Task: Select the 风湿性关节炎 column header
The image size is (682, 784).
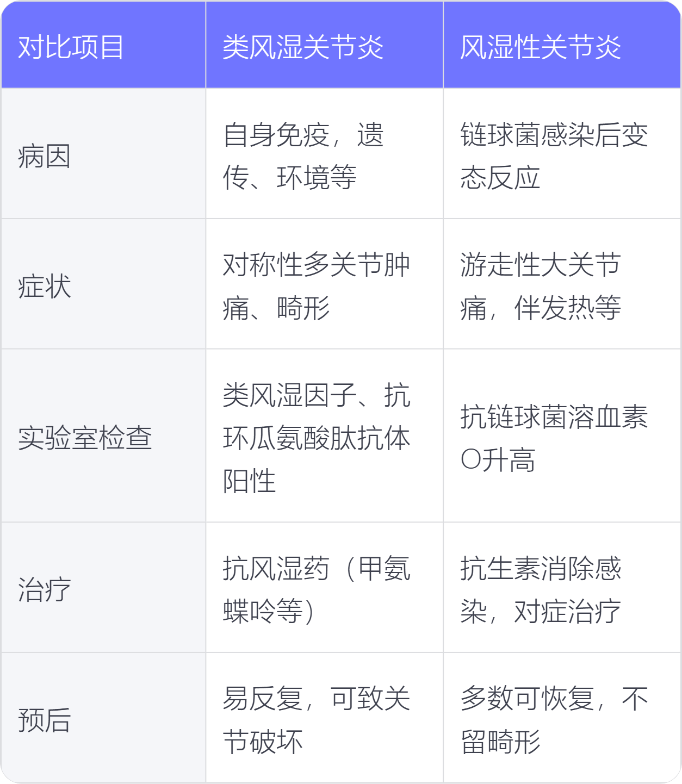Action: pos(540,47)
